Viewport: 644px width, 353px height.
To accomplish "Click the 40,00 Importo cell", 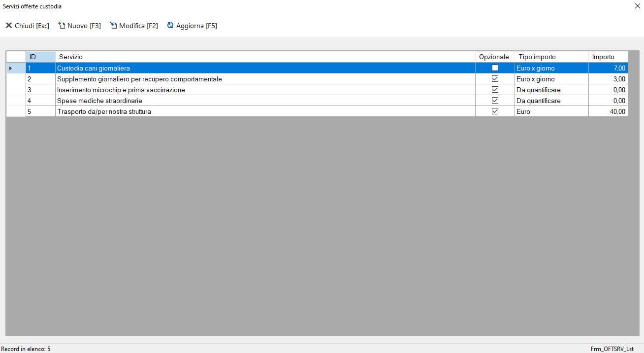I will 608,111.
